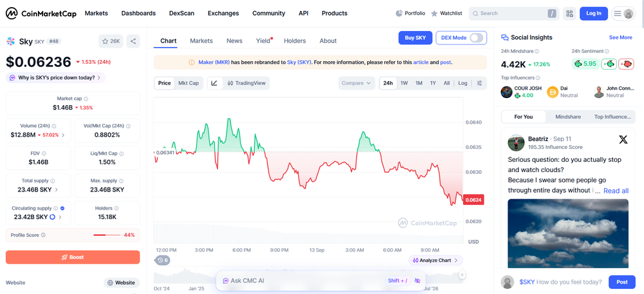Open Dai influencer icon
The image size is (644, 294).
tap(553, 92)
